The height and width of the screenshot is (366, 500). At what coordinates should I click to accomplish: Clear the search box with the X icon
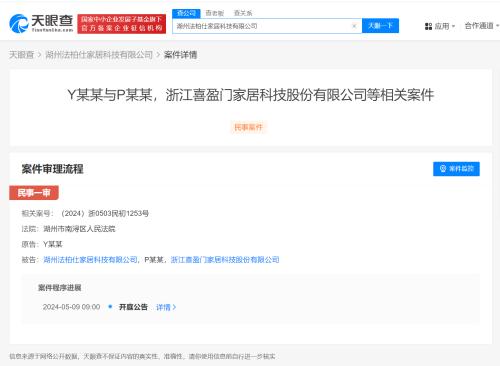[354, 26]
